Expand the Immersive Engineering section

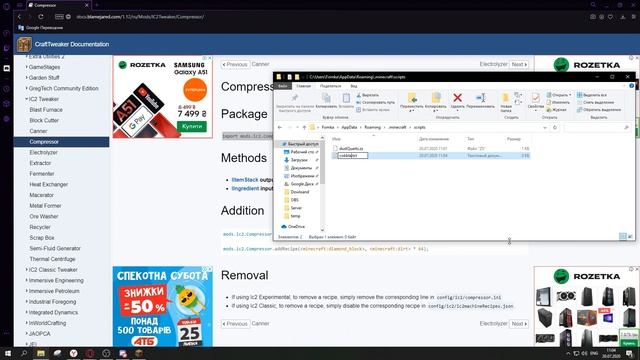point(27,280)
